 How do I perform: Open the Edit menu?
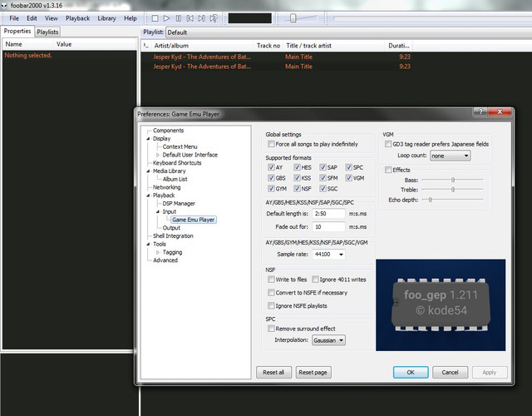click(x=32, y=18)
